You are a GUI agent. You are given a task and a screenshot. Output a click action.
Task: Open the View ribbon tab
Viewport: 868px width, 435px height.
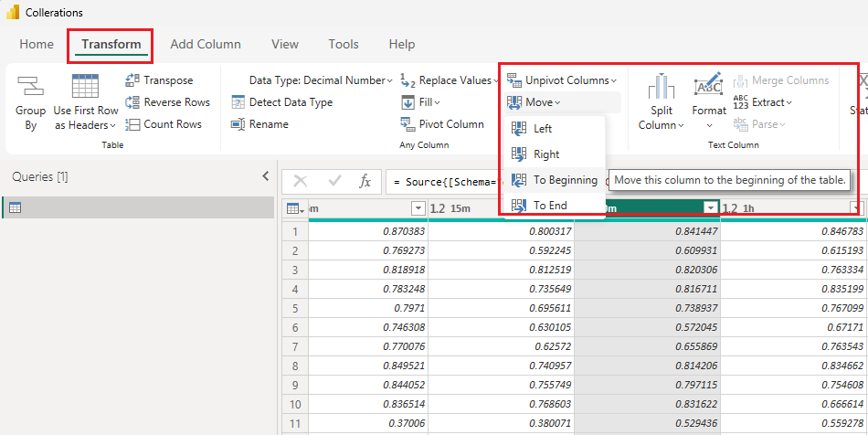285,44
